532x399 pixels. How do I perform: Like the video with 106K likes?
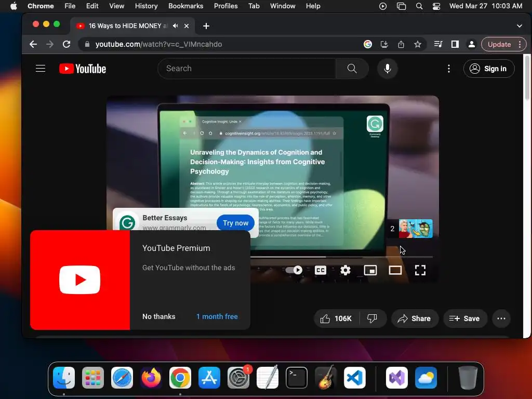[336, 318]
